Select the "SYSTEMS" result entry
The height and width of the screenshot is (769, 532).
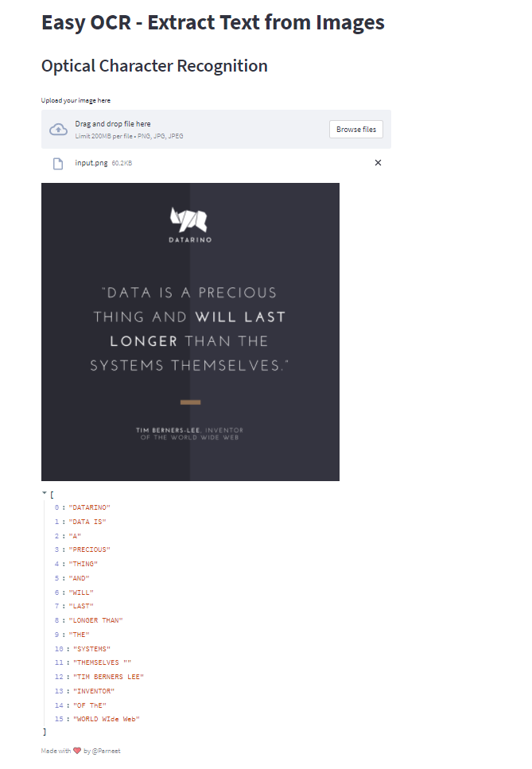[x=91, y=649]
